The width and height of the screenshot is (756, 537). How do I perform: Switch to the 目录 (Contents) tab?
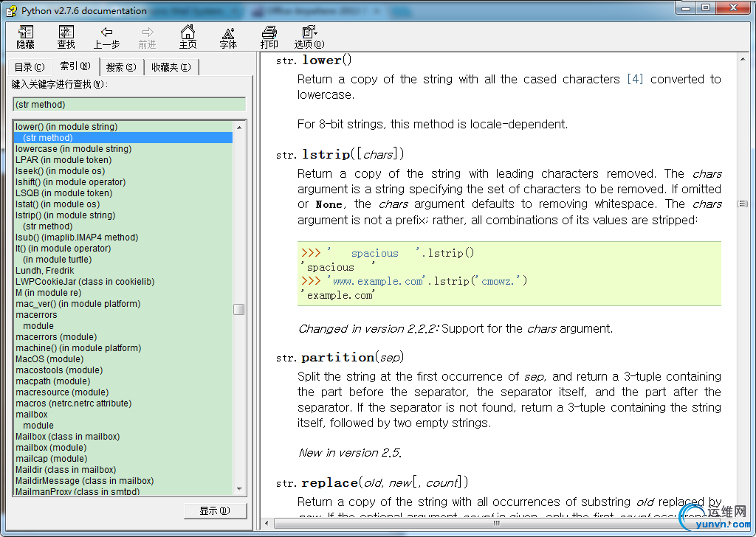pyautogui.click(x=29, y=67)
